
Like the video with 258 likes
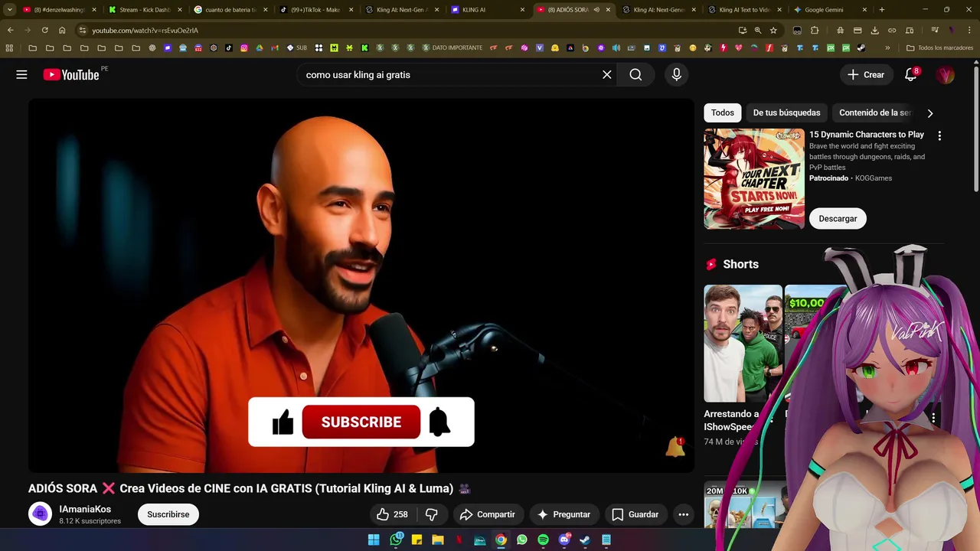[x=392, y=514]
